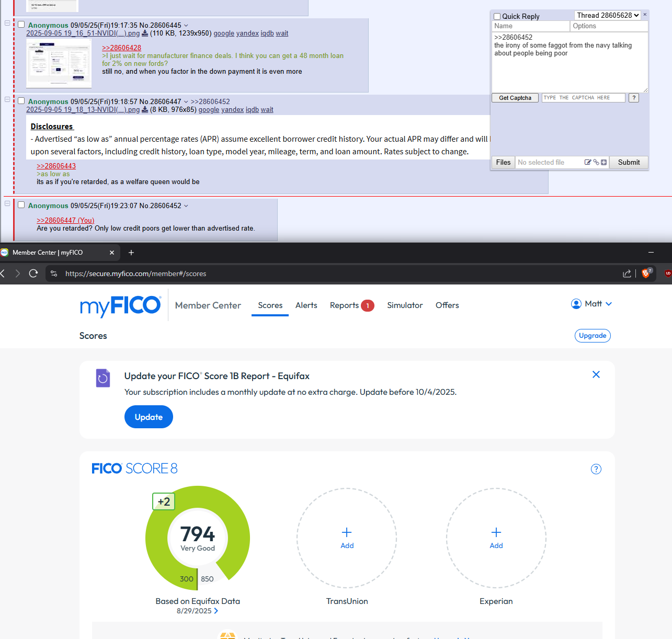Click the blue Update button
This screenshot has height=639, width=672.
[149, 417]
